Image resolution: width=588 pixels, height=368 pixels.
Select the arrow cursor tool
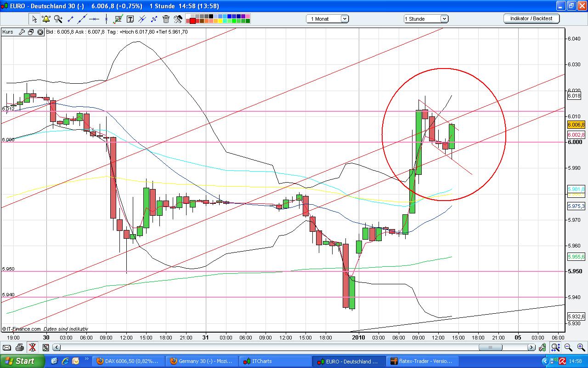(34, 19)
